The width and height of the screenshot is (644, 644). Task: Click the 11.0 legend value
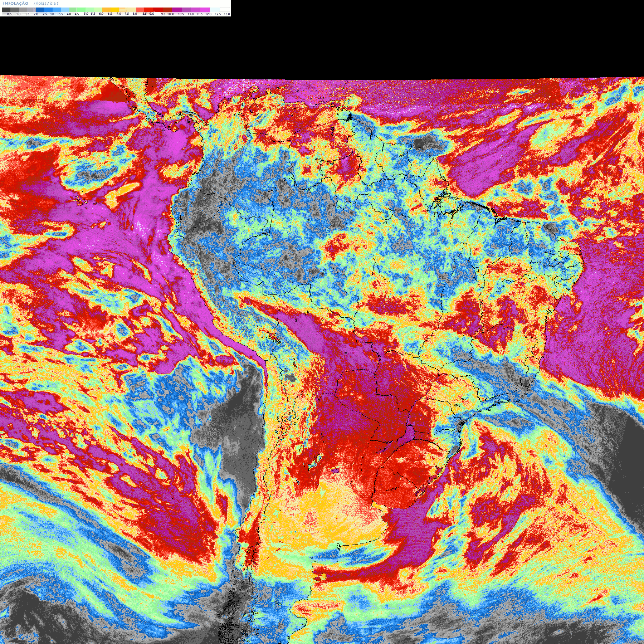point(191,14)
